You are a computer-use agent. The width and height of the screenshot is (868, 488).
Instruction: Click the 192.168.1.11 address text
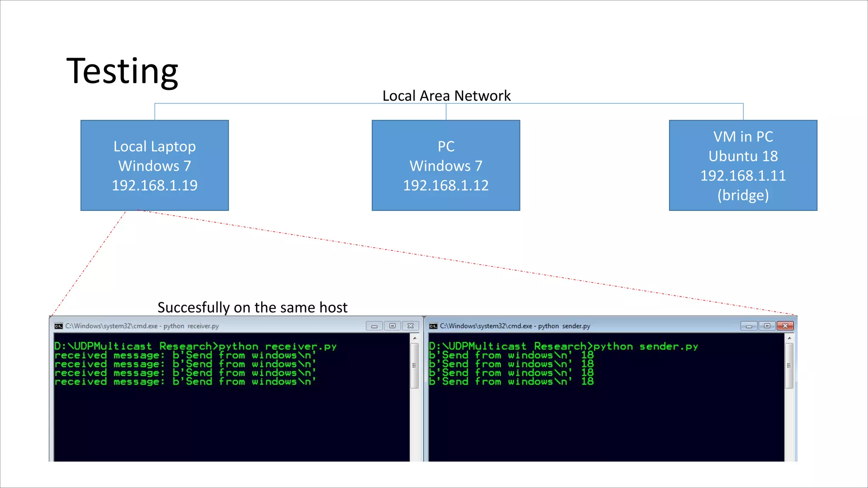pos(743,175)
